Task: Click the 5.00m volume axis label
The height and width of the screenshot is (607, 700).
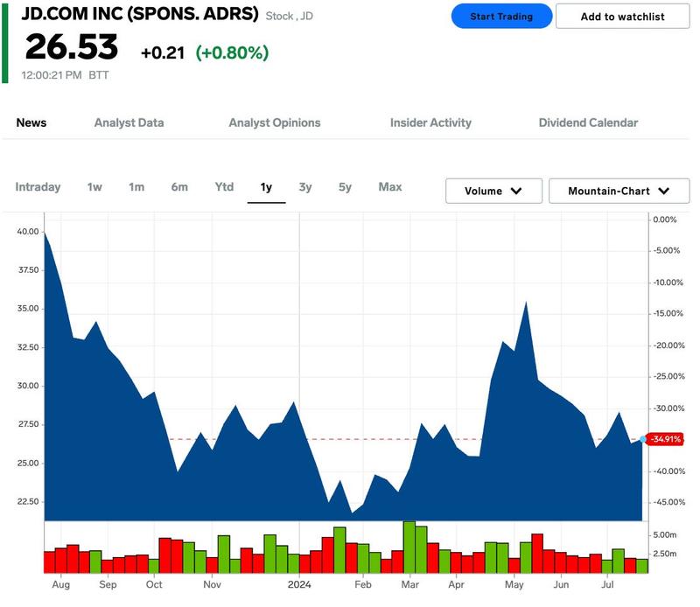Action: [x=665, y=534]
